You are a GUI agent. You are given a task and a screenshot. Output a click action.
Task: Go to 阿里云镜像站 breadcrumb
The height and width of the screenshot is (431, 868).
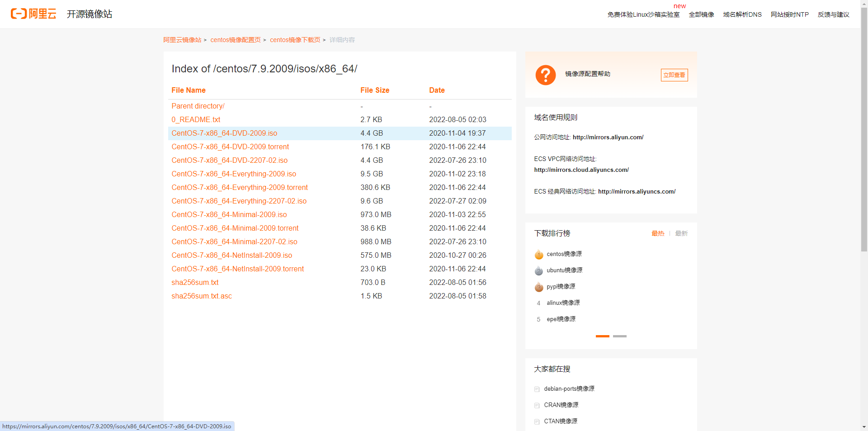coord(182,40)
